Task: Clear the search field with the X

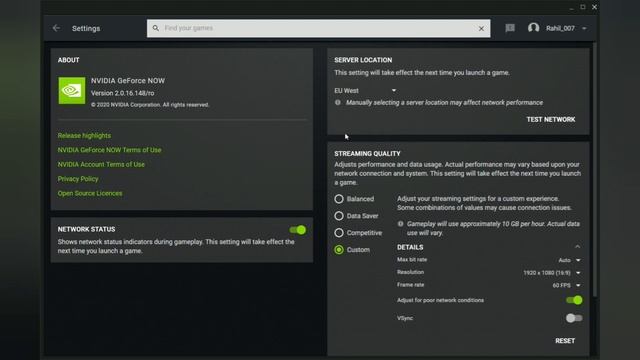Action: click(481, 29)
